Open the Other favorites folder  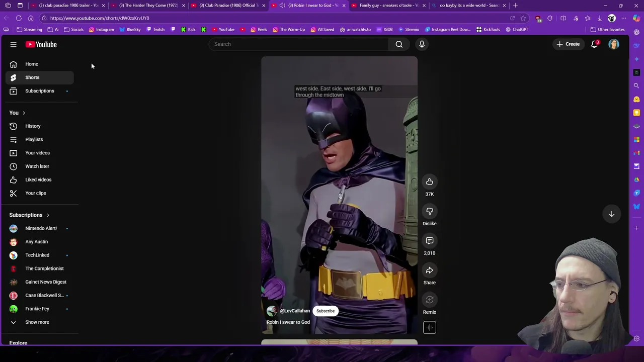point(607,30)
